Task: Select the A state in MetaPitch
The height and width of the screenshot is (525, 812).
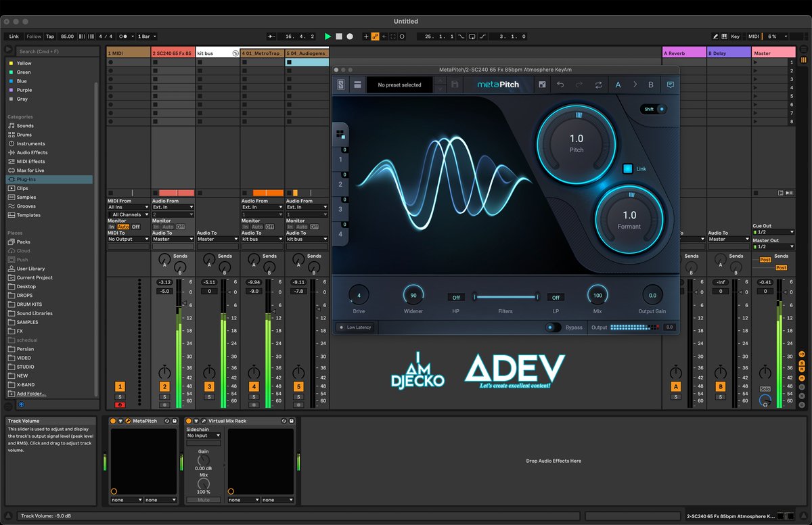Action: pyautogui.click(x=618, y=85)
